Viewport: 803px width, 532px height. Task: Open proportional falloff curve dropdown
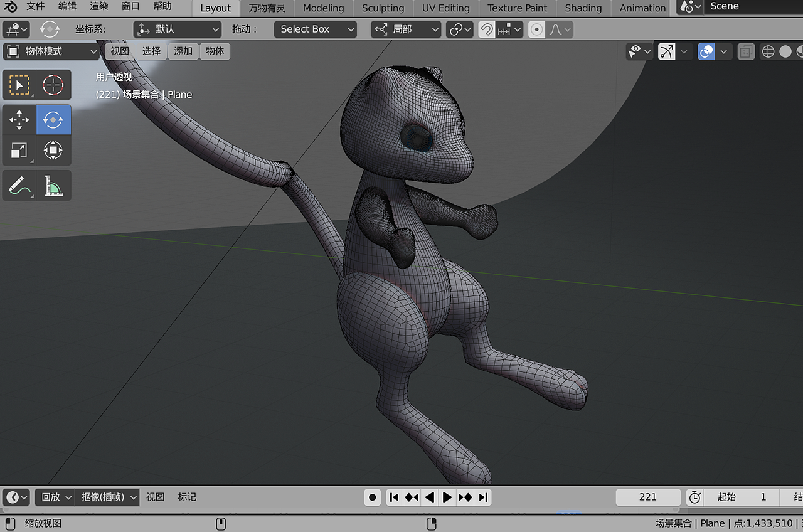click(559, 29)
